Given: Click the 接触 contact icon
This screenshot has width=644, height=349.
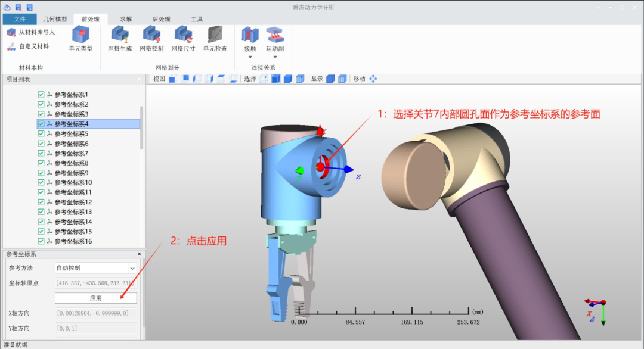Looking at the screenshot, I should (x=250, y=35).
